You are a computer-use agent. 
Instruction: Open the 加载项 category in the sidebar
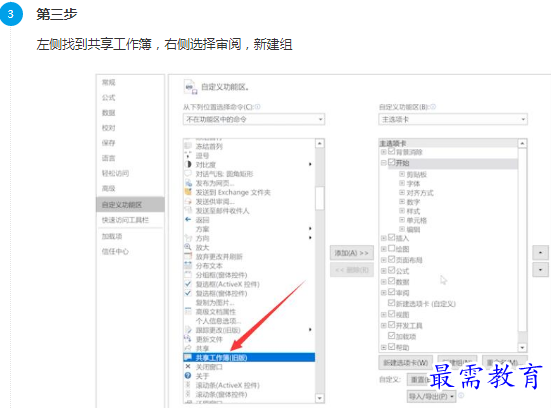click(x=112, y=236)
